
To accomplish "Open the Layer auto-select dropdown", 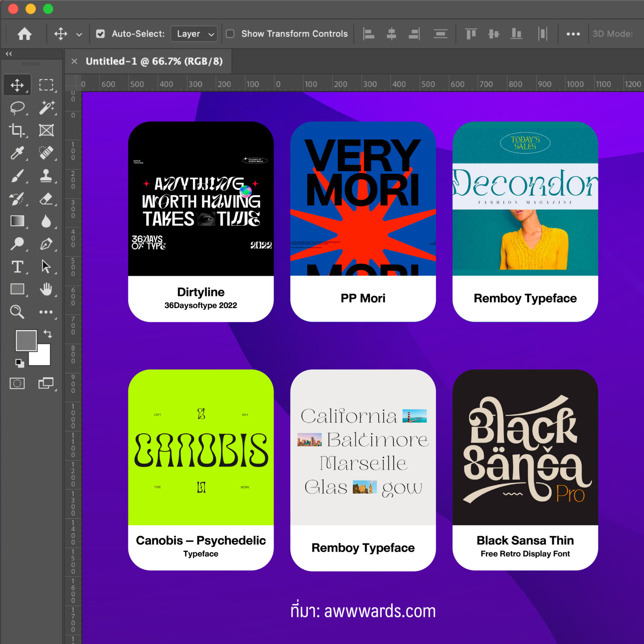I will click(x=194, y=34).
